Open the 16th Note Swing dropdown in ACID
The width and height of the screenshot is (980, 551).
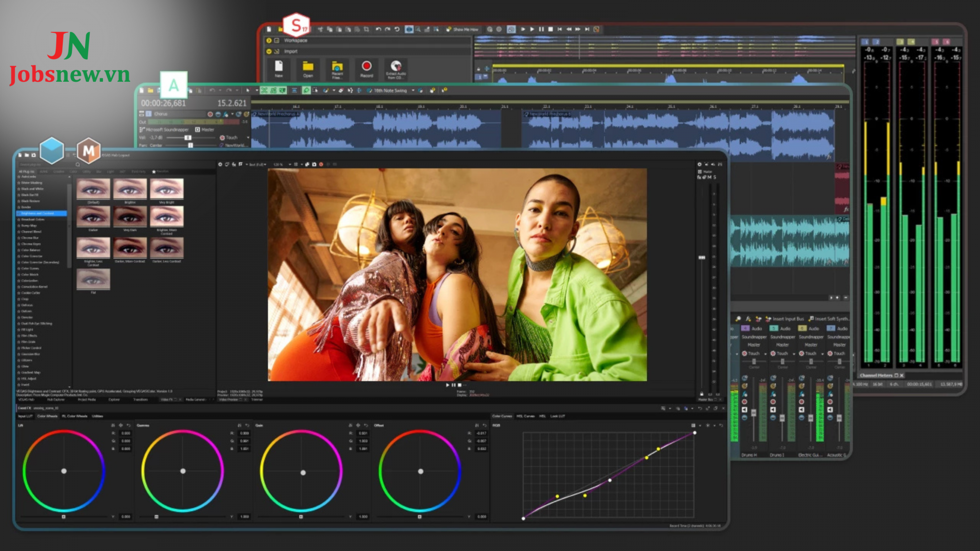(x=413, y=90)
